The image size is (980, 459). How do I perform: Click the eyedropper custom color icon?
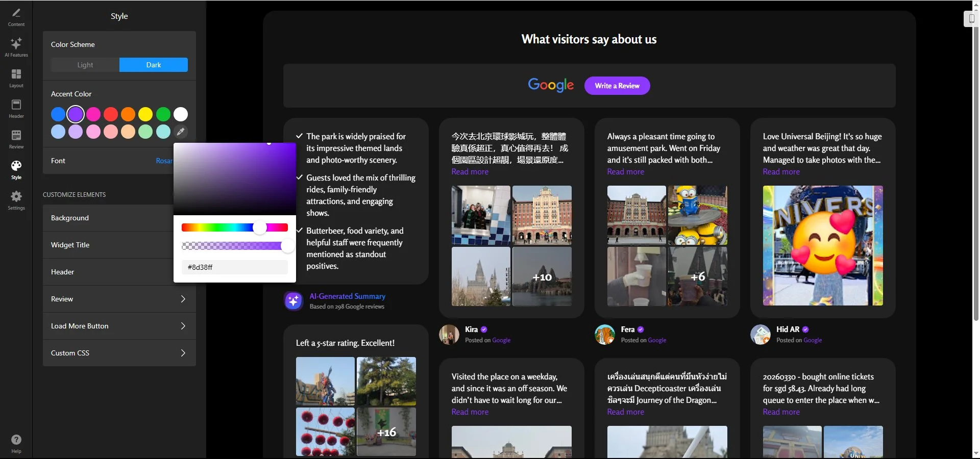[180, 132]
